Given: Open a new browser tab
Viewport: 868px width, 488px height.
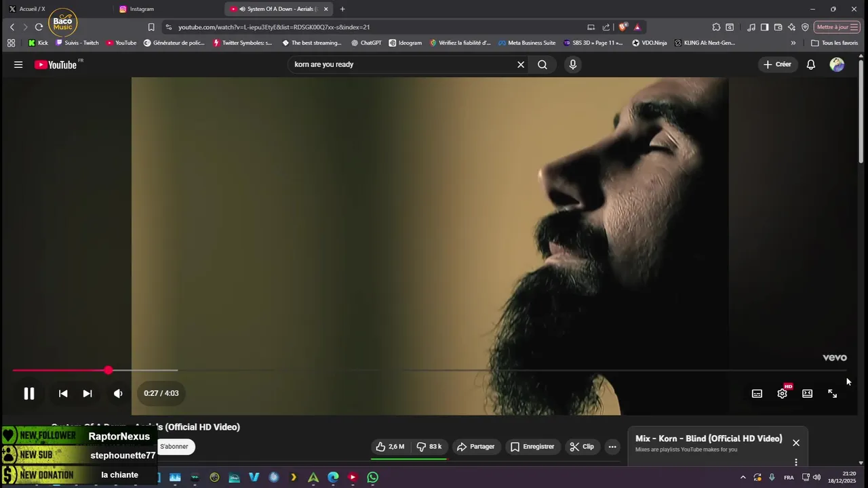Looking at the screenshot, I should 342,9.
